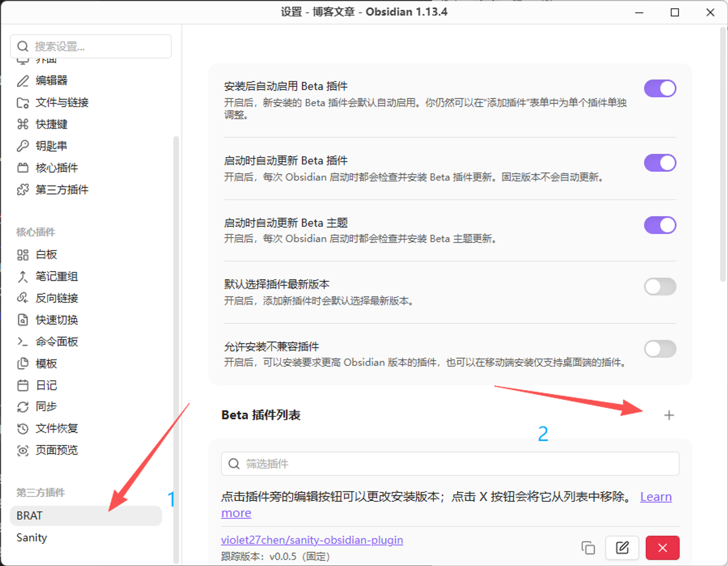Enable 允许安装不兼容插件 switch
This screenshot has width=728, height=566.
tap(660, 349)
